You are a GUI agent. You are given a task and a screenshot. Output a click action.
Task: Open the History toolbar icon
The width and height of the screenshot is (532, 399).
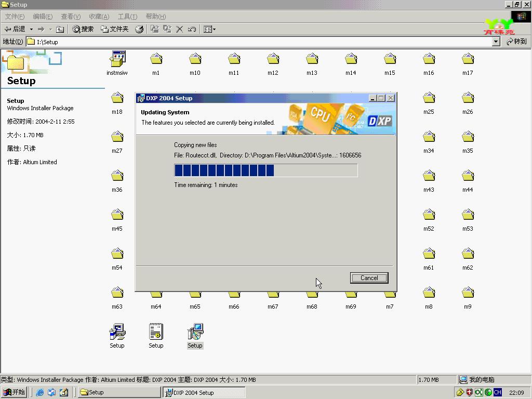[139, 29]
